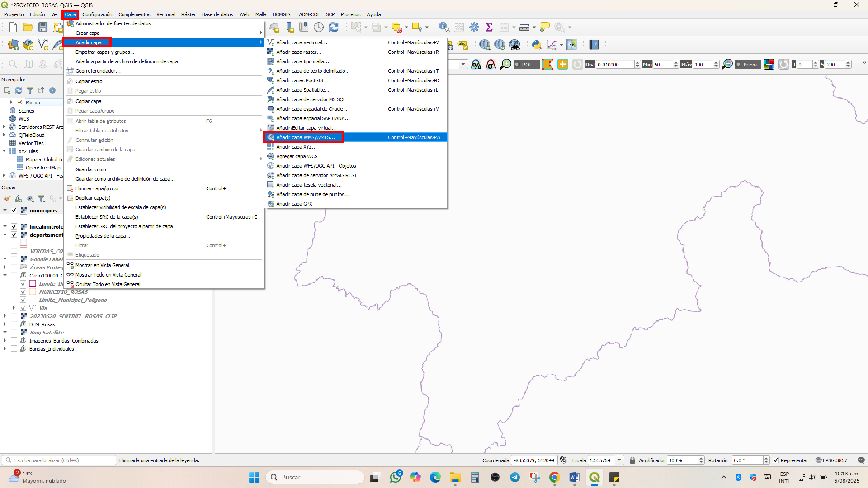The height and width of the screenshot is (488, 868).
Task: Uncheck the municipios layer visibility checkbox
Action: 14,211
